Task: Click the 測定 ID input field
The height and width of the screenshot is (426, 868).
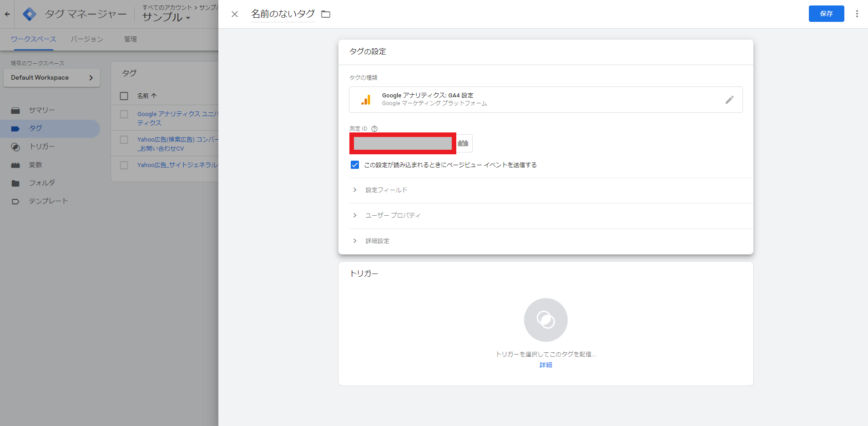Action: [403, 143]
